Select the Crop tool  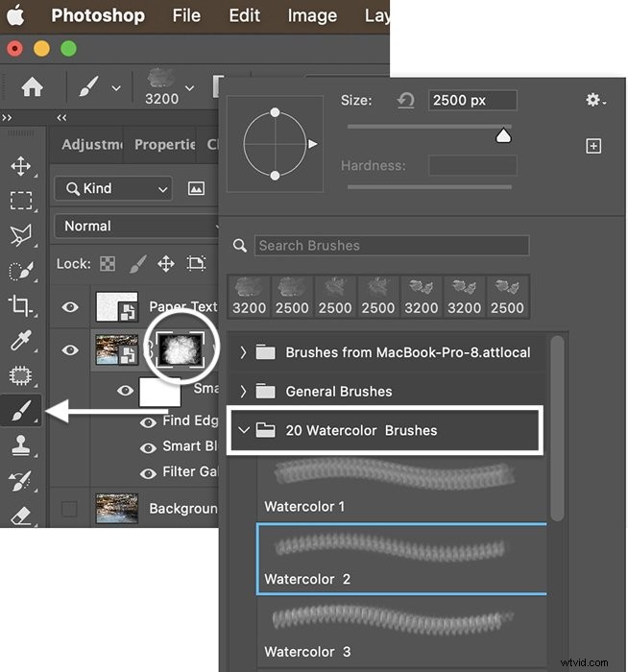tap(20, 306)
